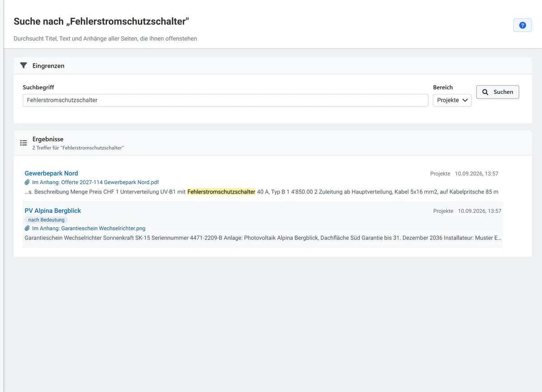Image resolution: width=542 pixels, height=392 pixels.
Task: Click the paperclip icon for Garantieschein Wechselrichter
Action: [x=27, y=229]
